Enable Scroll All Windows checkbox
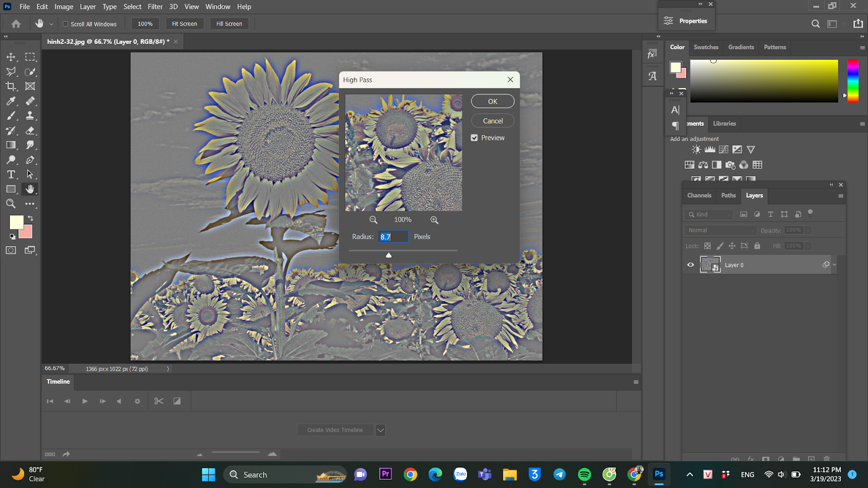 click(x=65, y=24)
